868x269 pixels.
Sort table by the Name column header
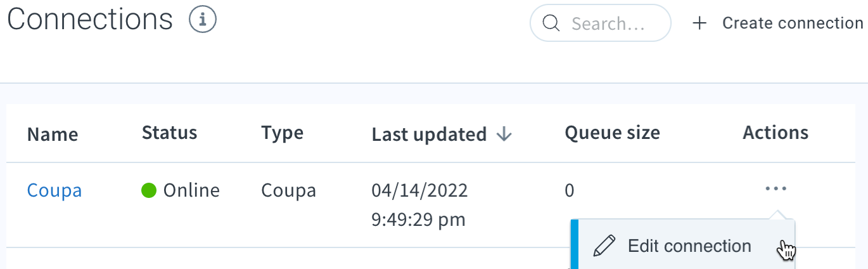pos(53,134)
